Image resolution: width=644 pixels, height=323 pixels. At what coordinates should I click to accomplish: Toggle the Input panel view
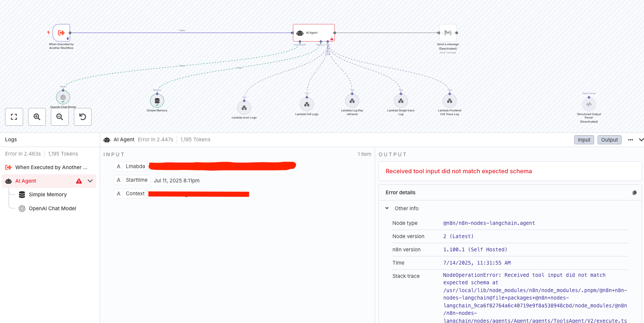click(584, 140)
